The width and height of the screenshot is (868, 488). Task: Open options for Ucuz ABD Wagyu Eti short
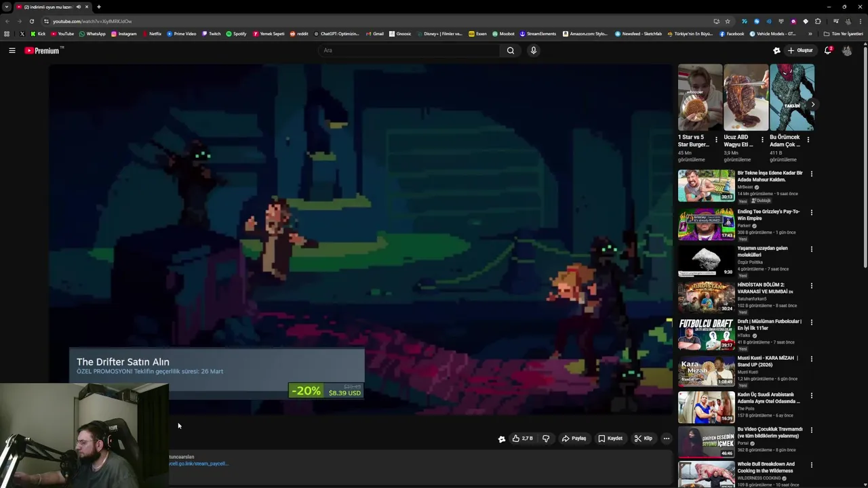762,140
